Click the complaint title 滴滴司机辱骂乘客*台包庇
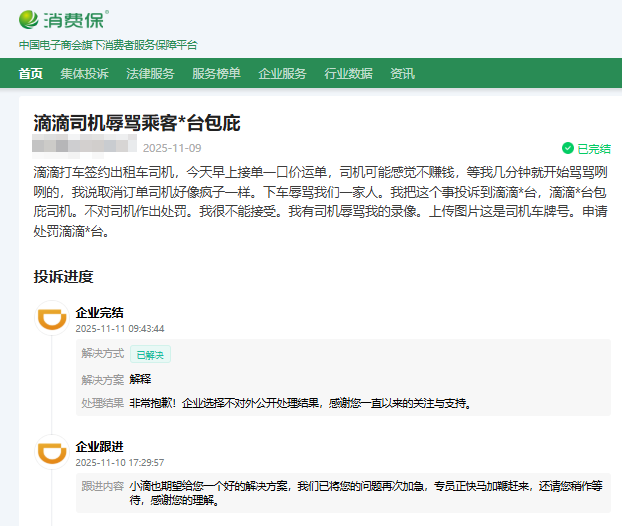622x526 pixels. click(x=137, y=124)
